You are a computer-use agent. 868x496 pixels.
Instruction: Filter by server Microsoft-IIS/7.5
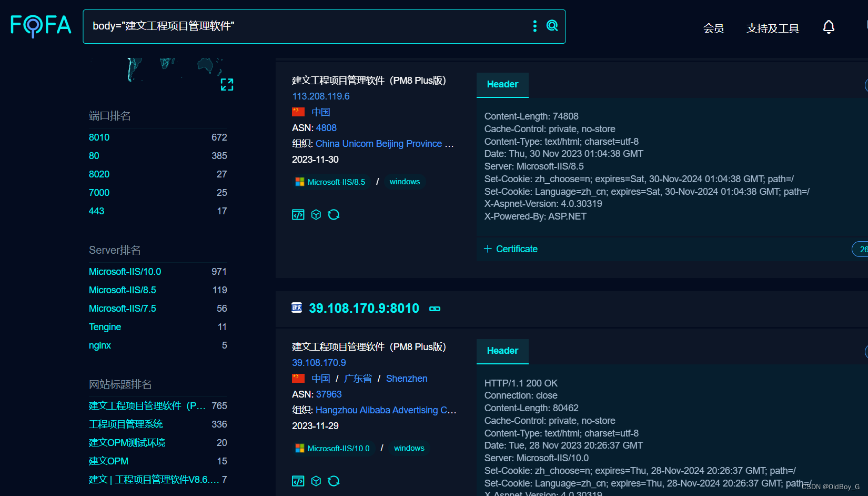click(x=123, y=309)
